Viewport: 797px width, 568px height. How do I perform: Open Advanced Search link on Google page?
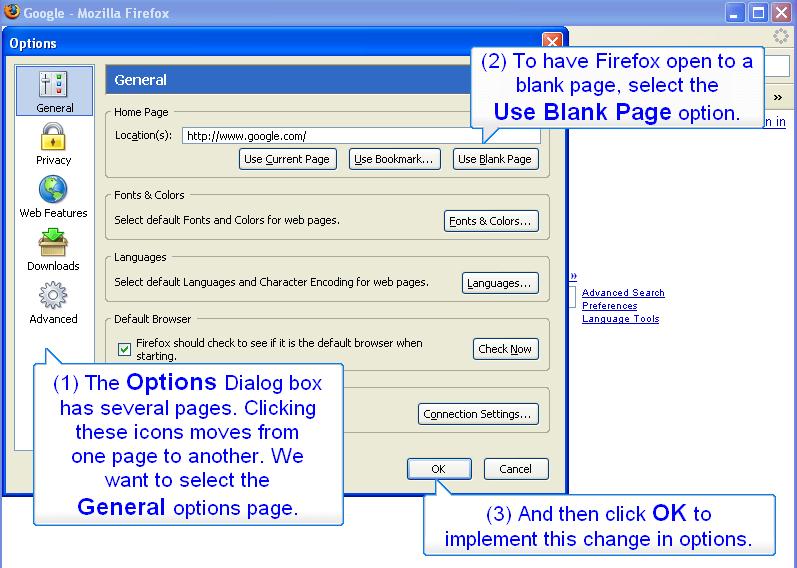point(623,292)
